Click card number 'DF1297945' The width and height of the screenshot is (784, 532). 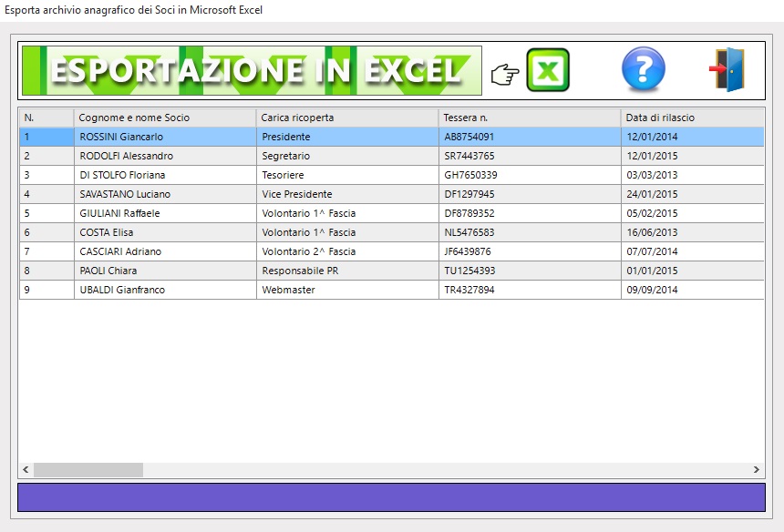point(469,194)
